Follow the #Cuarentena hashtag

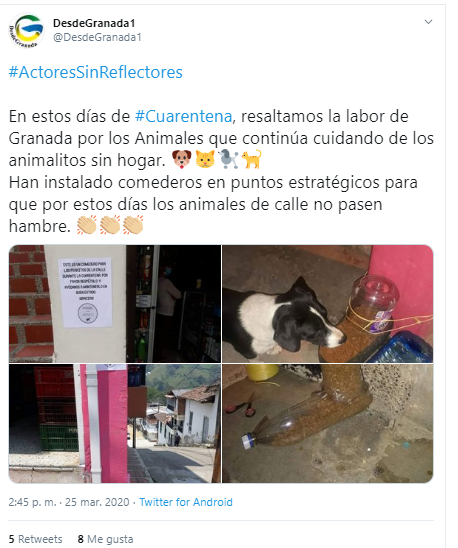[184, 116]
